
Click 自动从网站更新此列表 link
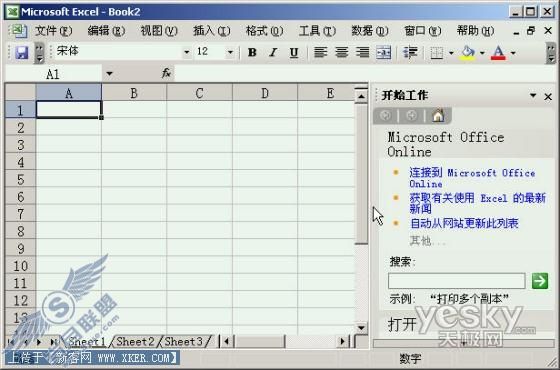(x=464, y=224)
